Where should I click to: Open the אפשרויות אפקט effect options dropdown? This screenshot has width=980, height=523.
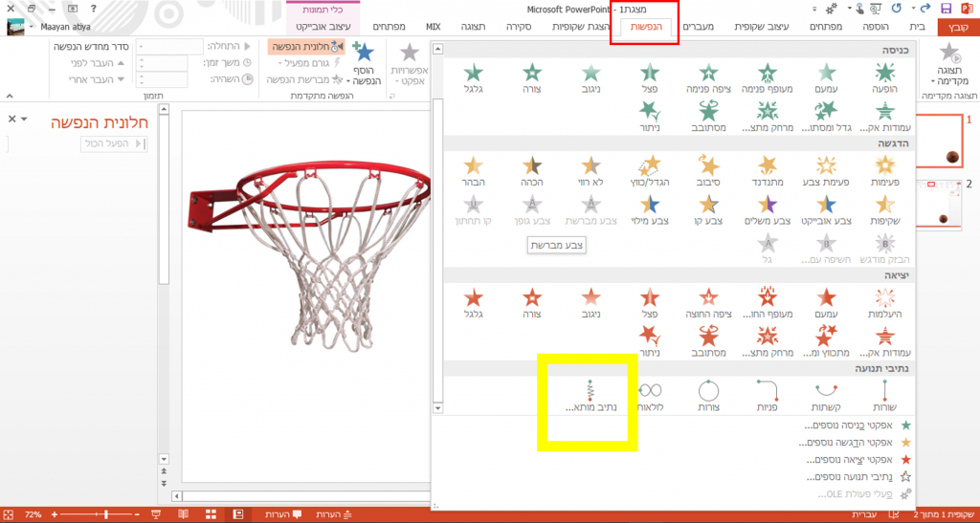point(409,66)
